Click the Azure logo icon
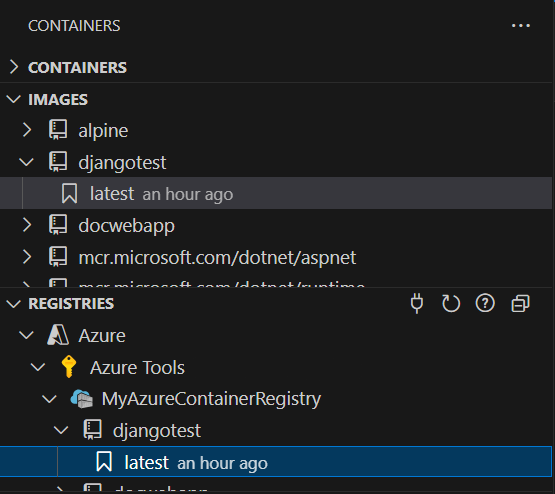Image resolution: width=555 pixels, height=494 pixels. coord(58,335)
